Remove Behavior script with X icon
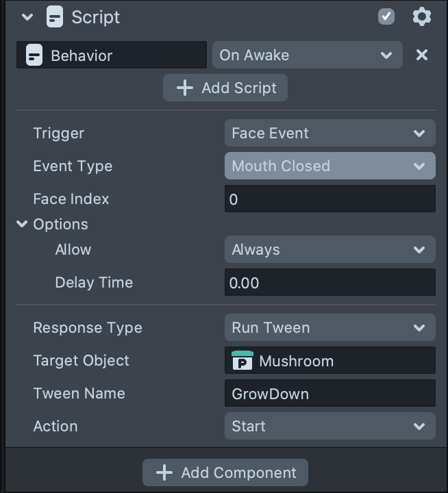The height and width of the screenshot is (493, 448). pyautogui.click(x=422, y=55)
